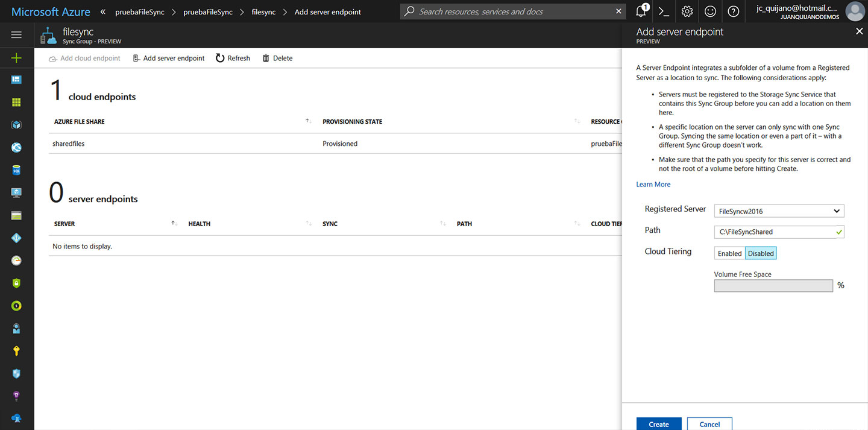Open the notifications bell icon
The image size is (868, 430).
coord(641,11)
